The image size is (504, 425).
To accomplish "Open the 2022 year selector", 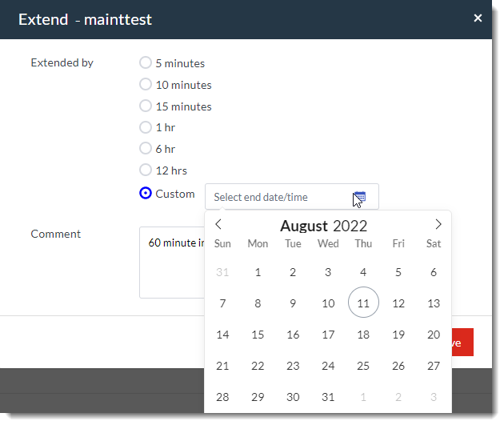I will (350, 227).
